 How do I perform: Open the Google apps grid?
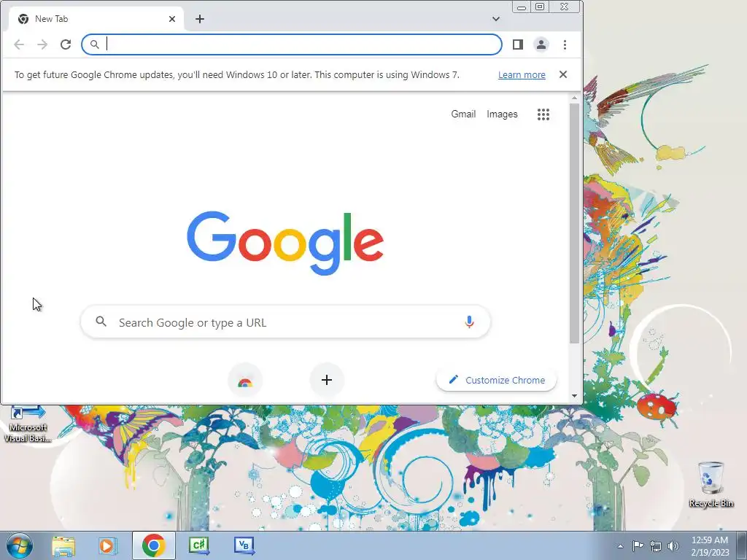(543, 114)
